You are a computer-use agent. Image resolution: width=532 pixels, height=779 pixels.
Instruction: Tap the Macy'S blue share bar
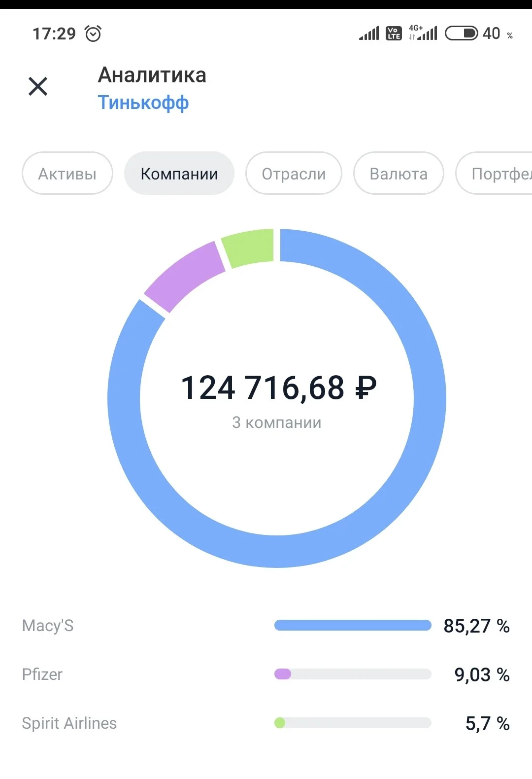click(x=353, y=626)
